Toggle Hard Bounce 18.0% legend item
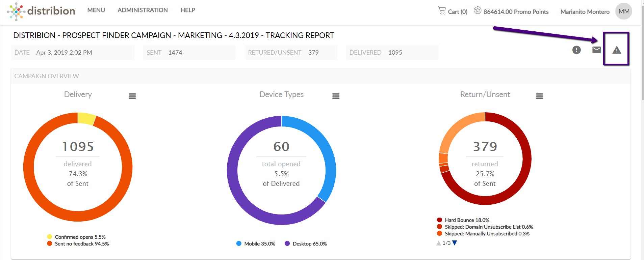This screenshot has width=644, height=260. 463,220
